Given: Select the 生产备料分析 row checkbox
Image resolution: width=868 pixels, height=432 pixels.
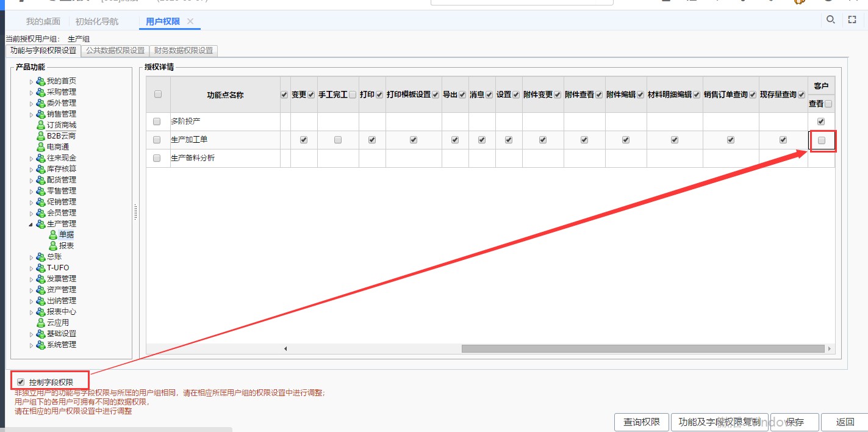Looking at the screenshot, I should pos(157,158).
